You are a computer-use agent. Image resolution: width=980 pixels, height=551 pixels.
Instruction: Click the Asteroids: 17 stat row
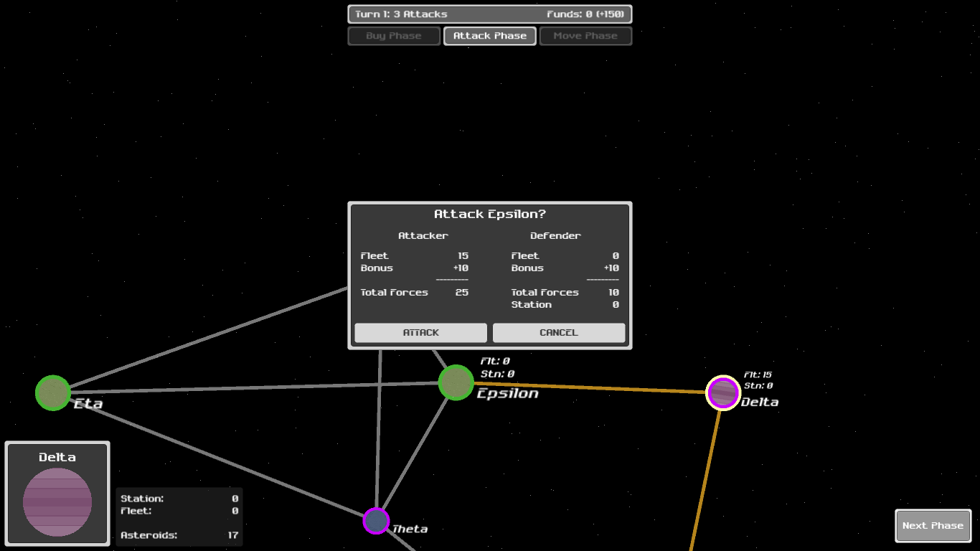click(x=179, y=535)
